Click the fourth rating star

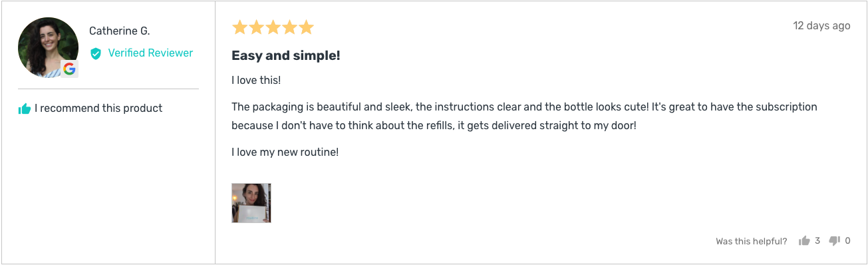[x=289, y=27]
